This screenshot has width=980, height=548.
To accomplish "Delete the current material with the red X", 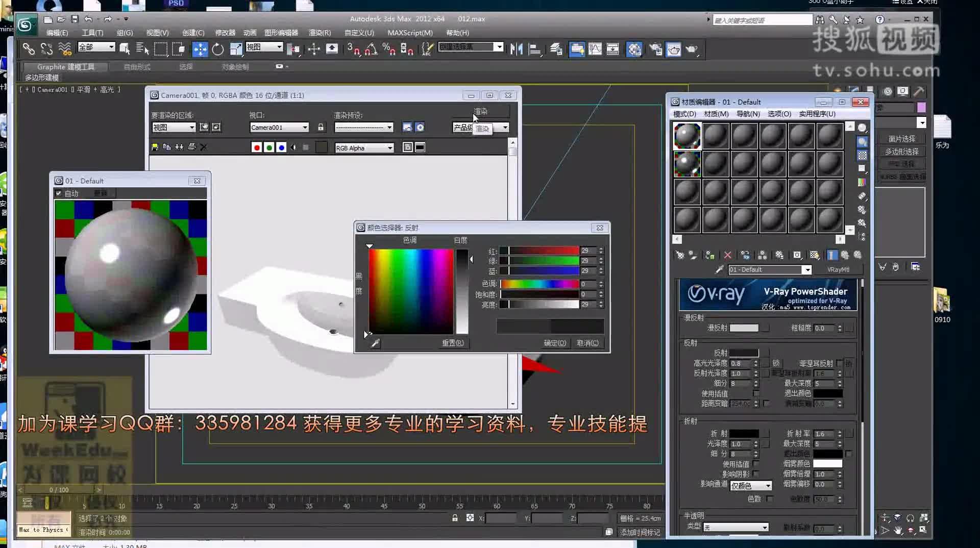I will (728, 255).
